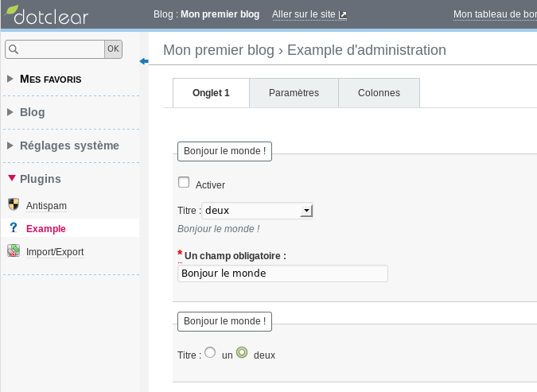Click the champ obligatoire text field

pyautogui.click(x=282, y=274)
